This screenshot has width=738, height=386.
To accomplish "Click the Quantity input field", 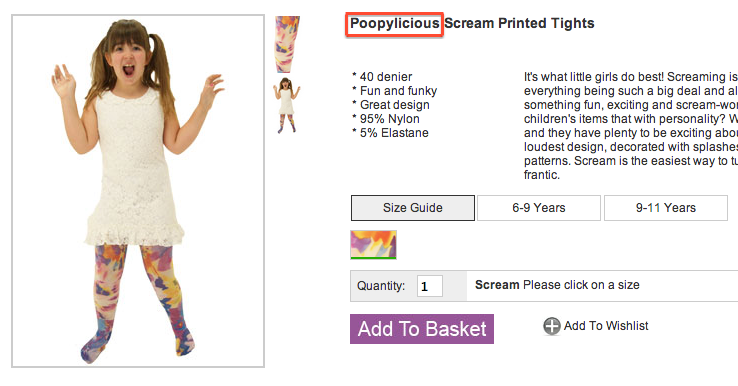I will (430, 286).
